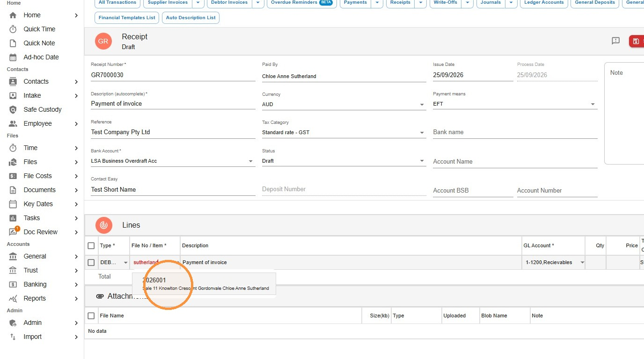Viewport: 644px width, 359px height.
Task: Click the Bank name input field
Action: (x=515, y=132)
